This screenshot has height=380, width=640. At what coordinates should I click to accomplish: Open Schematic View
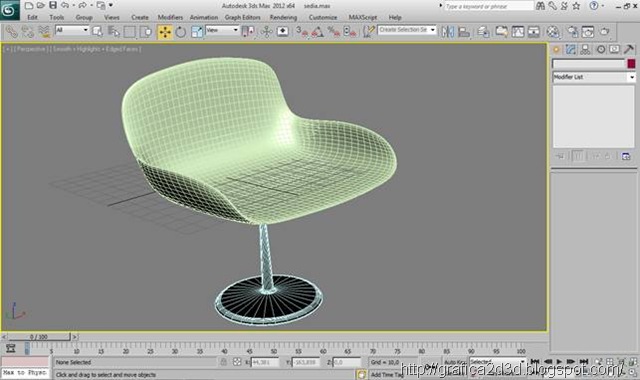click(x=534, y=31)
